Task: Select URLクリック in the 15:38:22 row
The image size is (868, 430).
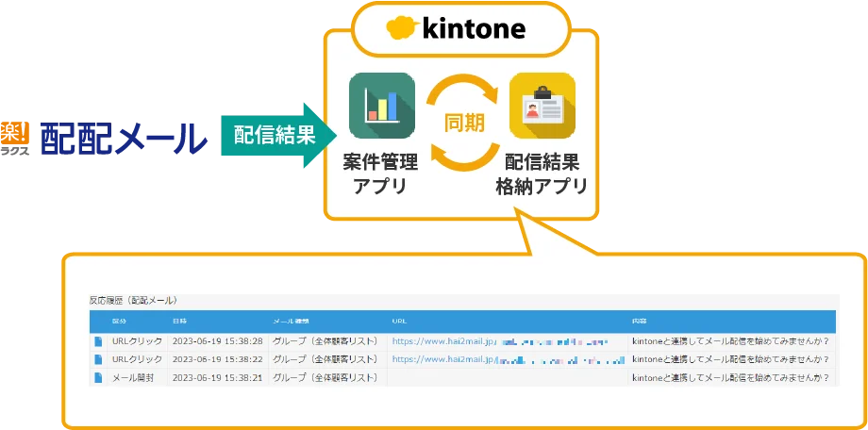Action: click(138, 359)
